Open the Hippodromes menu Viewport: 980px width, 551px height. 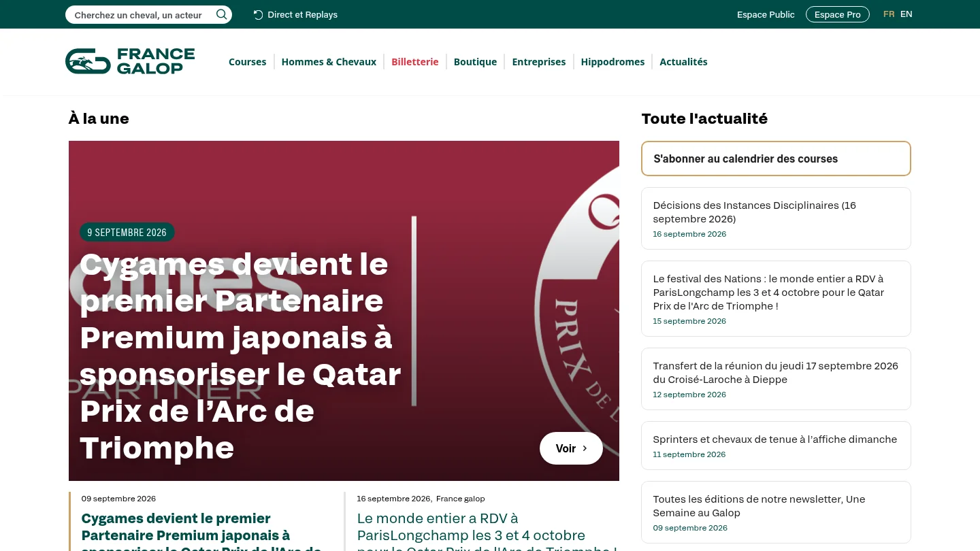pos(612,62)
